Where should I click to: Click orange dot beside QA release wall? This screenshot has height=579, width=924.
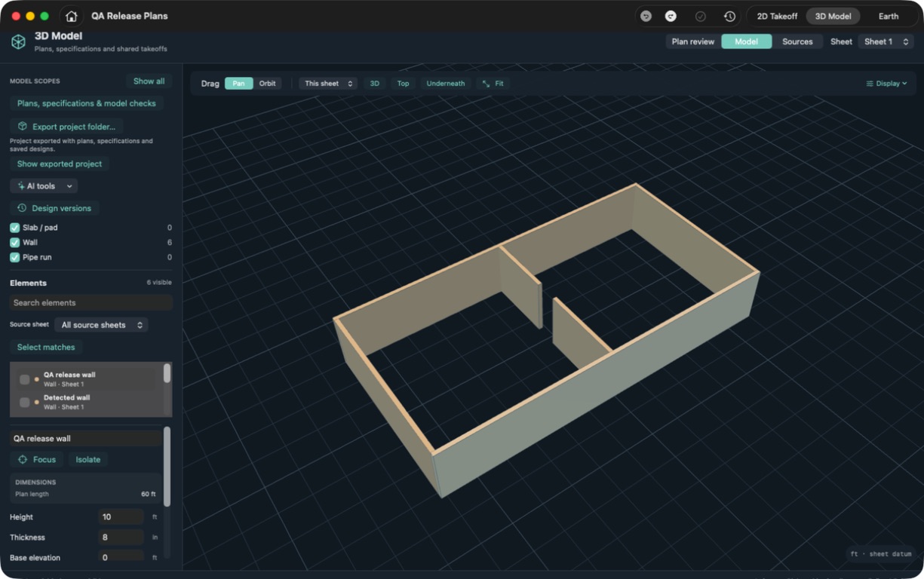pos(36,379)
